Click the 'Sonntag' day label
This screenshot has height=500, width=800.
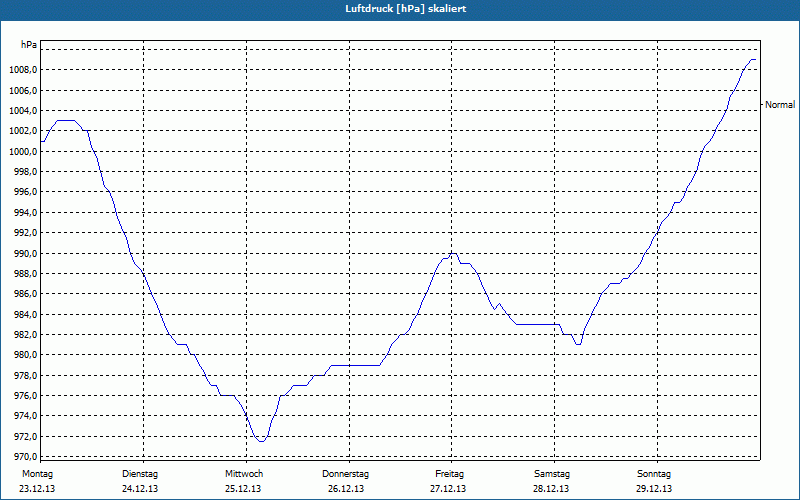[x=654, y=474]
